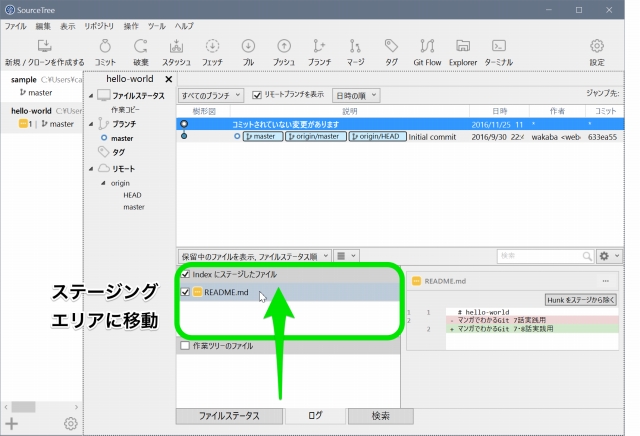This screenshot has height=436, width=640.
Task: Click the Branch (ブランチ) toolbar icon
Action: click(319, 46)
